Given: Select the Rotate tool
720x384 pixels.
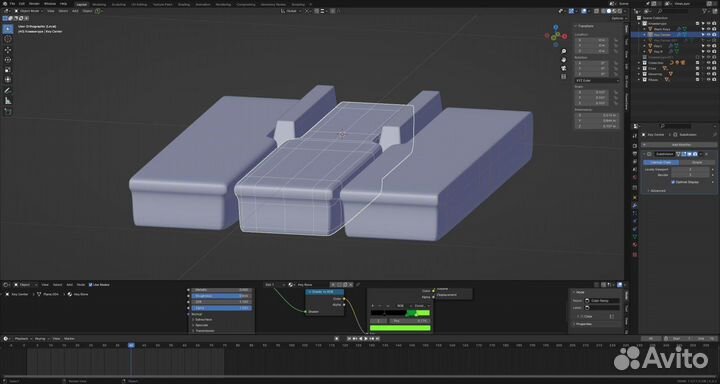Looking at the screenshot, I should 8,60.
